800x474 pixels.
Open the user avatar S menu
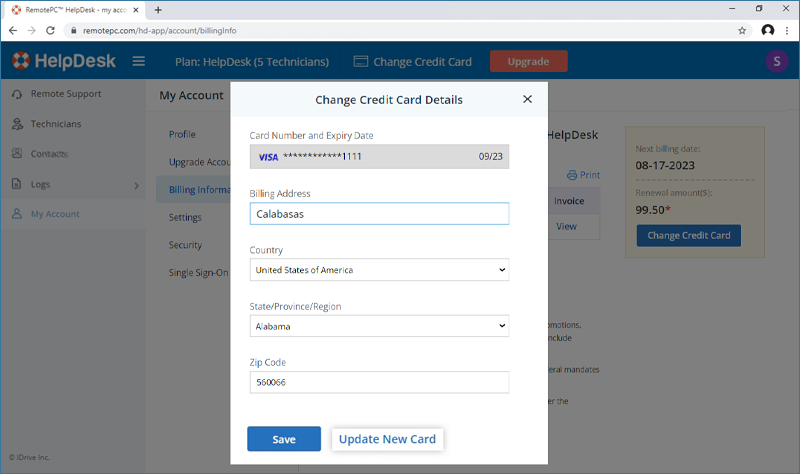776,62
